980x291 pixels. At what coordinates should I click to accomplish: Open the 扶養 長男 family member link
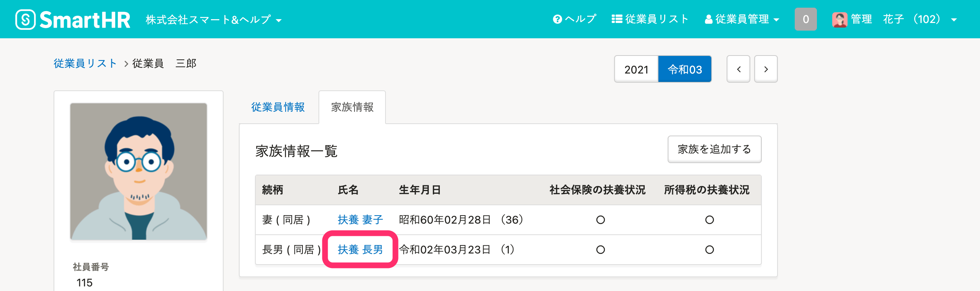pyautogui.click(x=360, y=250)
